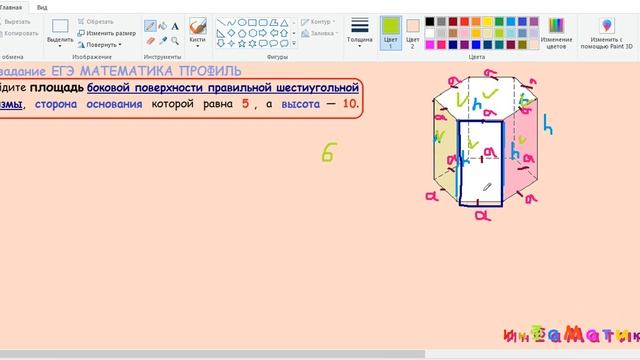640x360 pixels.
Task: Choose the Rounded rectangle shape
Action: [263, 22]
